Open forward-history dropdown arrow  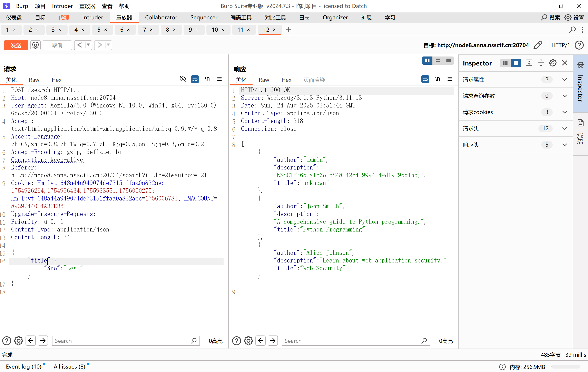(x=108, y=45)
